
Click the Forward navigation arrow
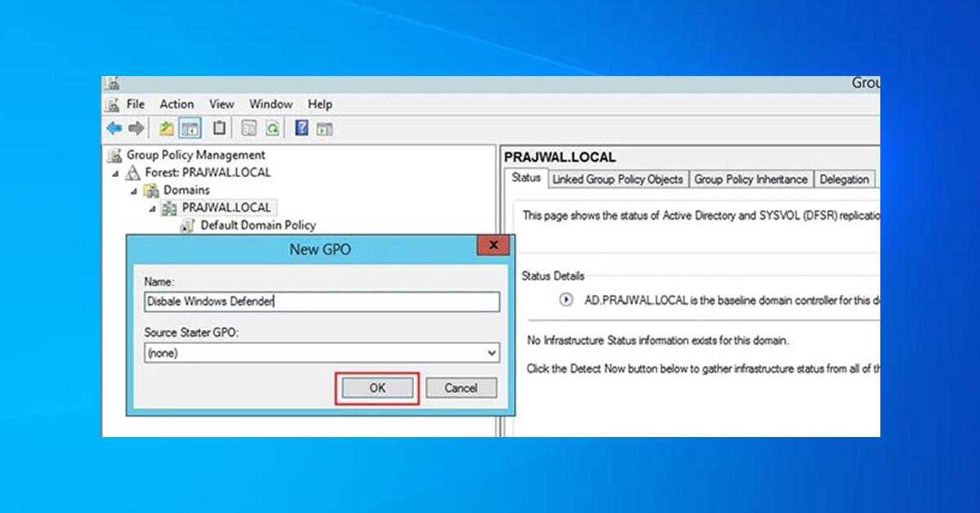[135, 127]
